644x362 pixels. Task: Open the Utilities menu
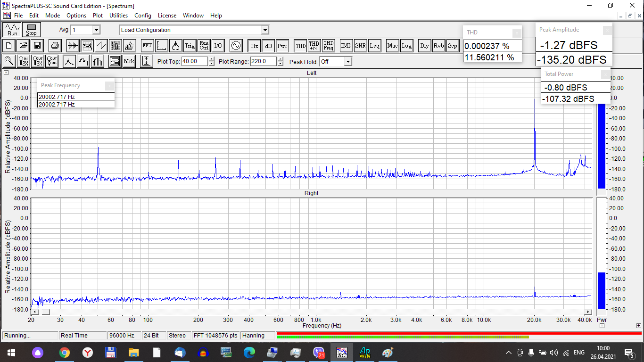tap(118, 16)
